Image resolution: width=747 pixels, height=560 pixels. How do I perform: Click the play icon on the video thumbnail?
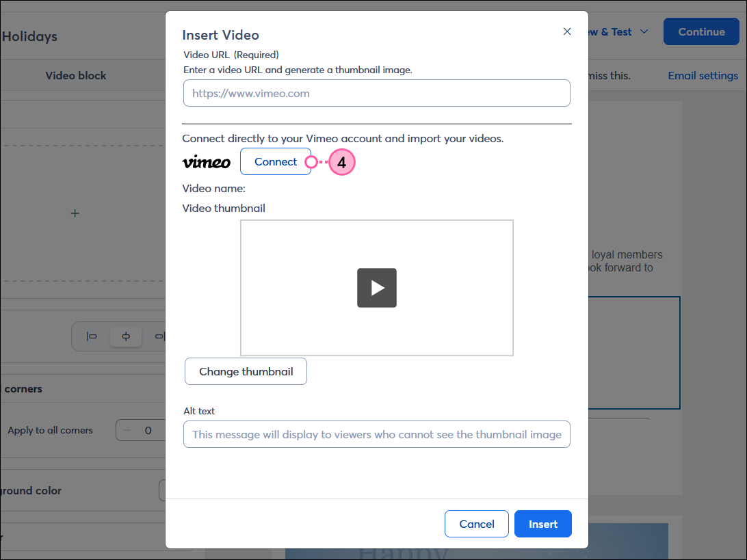pyautogui.click(x=376, y=288)
